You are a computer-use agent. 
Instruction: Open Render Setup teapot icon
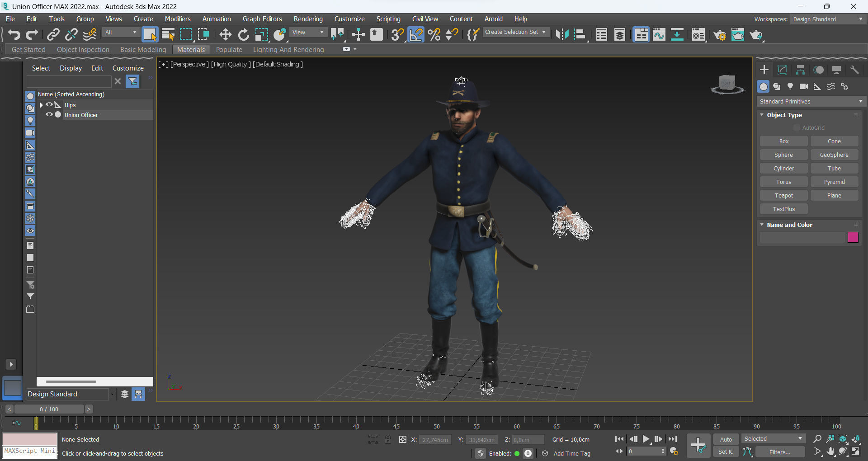pos(720,34)
